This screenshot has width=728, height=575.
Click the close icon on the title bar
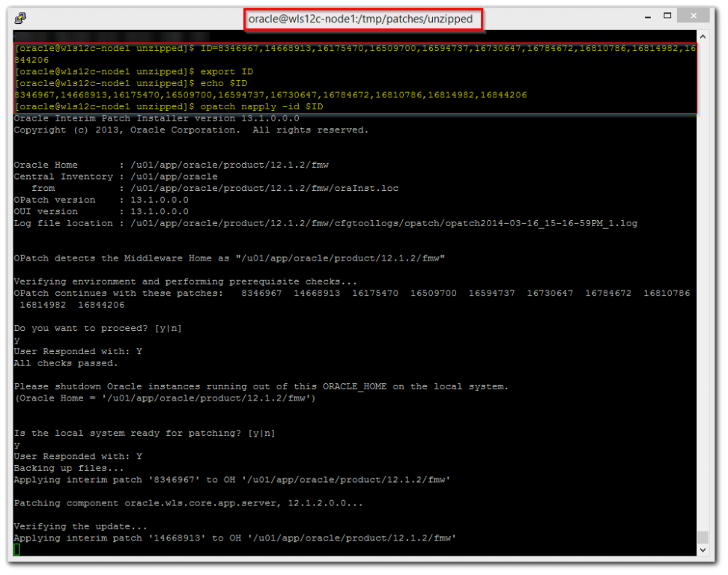tap(692, 15)
